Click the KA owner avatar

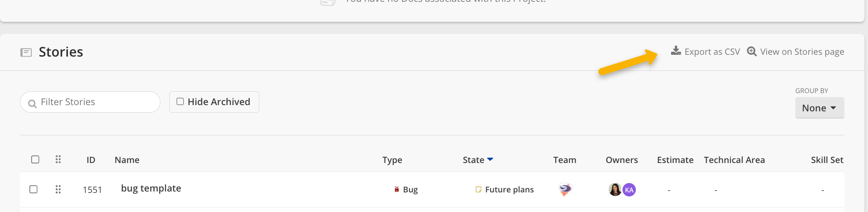(629, 190)
